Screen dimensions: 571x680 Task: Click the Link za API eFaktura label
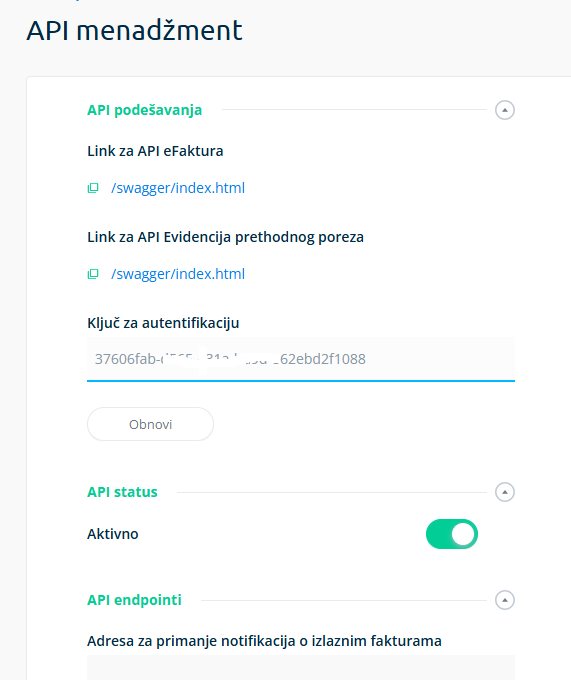(155, 151)
